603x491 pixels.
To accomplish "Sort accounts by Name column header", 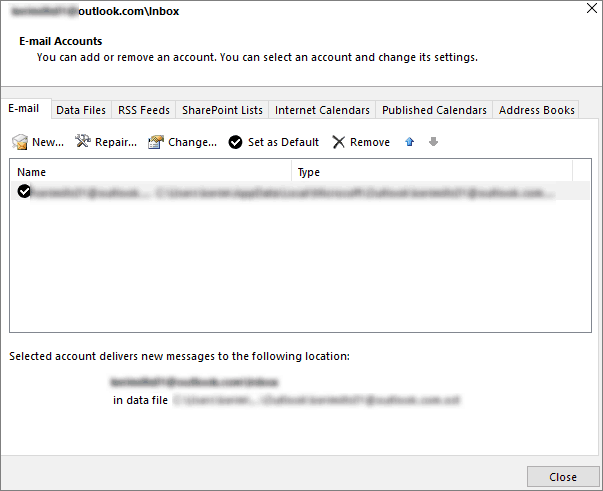I will 150,172.
